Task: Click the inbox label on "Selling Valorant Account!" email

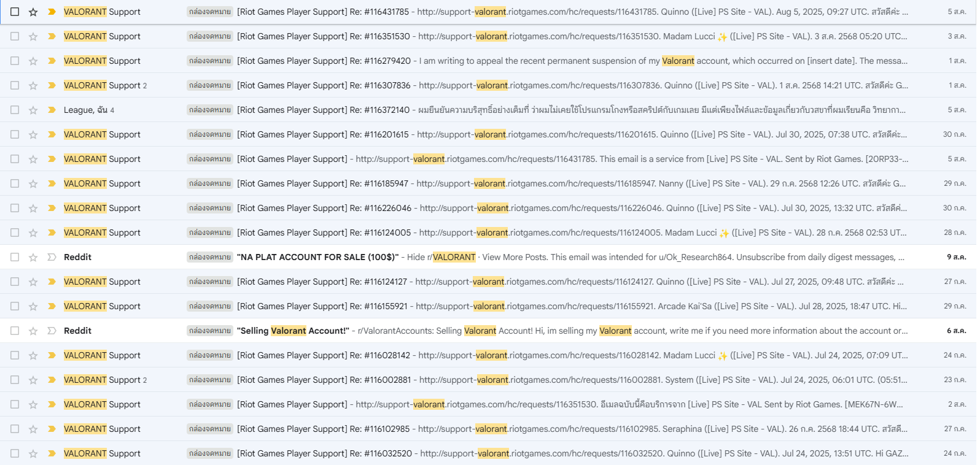Action: click(210, 331)
